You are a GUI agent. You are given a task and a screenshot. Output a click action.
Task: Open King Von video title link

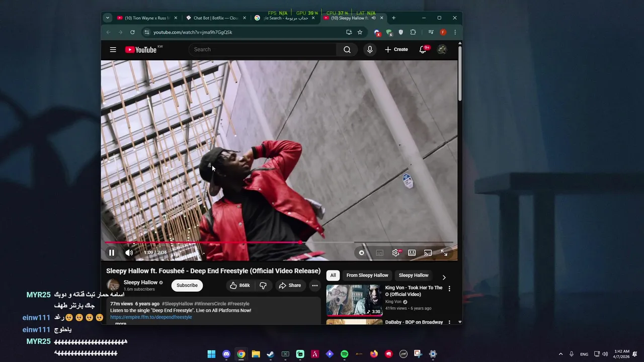pyautogui.click(x=414, y=291)
